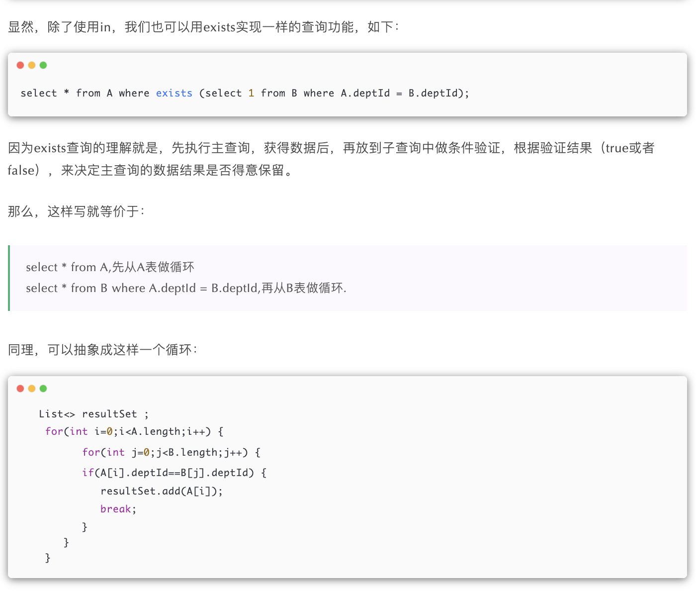Click the purple 'break' keyword

coord(116,509)
